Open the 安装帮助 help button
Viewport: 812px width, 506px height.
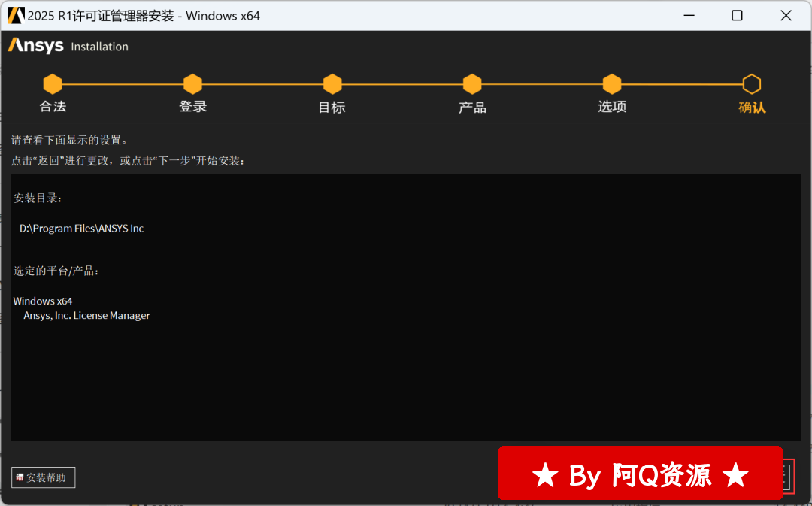pyautogui.click(x=44, y=477)
